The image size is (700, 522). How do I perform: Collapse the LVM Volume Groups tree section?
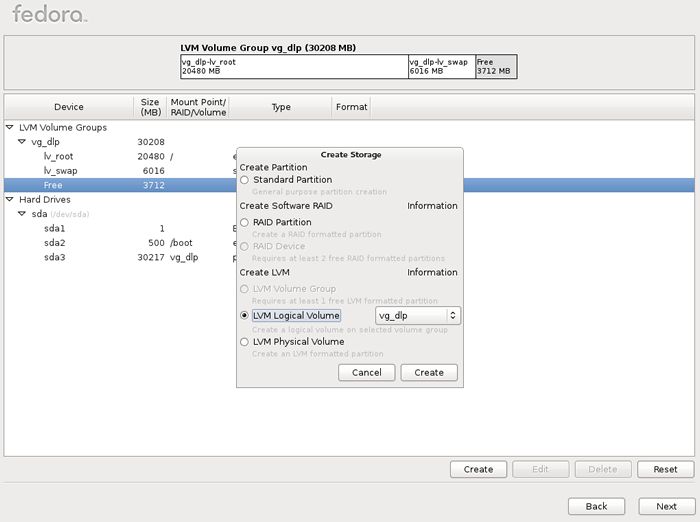(x=10, y=127)
